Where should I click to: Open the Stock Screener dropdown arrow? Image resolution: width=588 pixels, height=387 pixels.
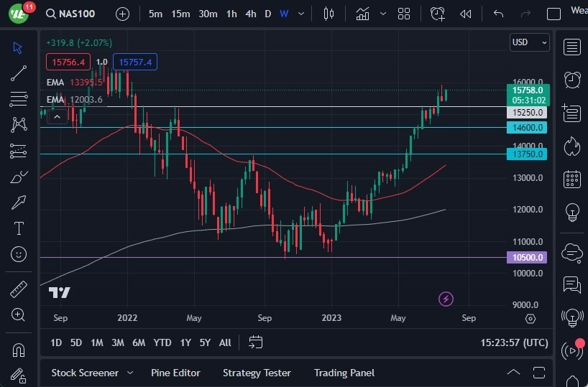point(130,373)
